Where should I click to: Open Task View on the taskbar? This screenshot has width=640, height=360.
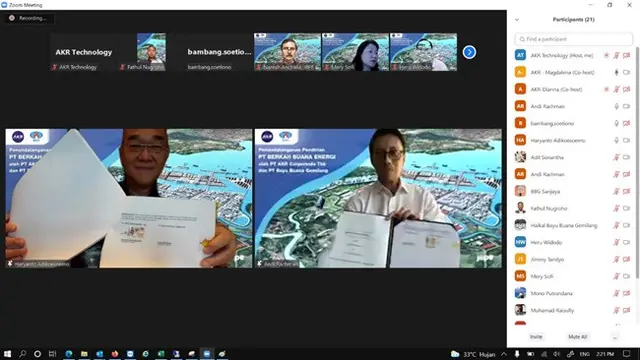click(52, 354)
